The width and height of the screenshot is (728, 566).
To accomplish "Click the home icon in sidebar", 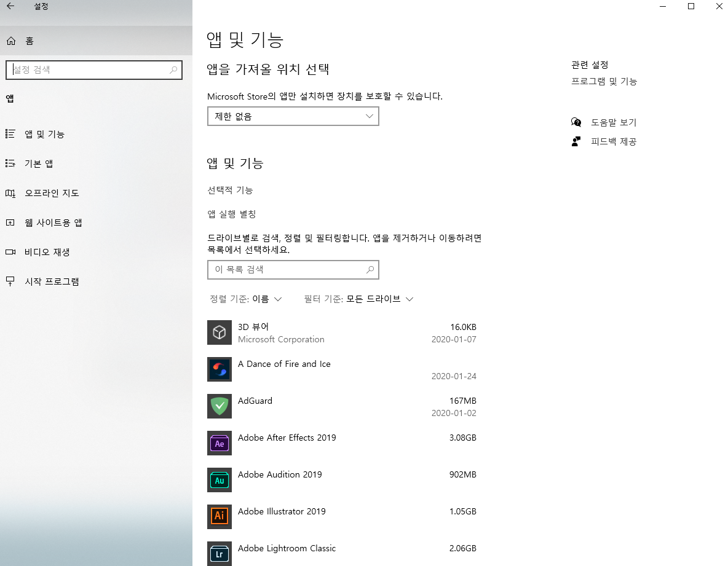I will [x=11, y=41].
